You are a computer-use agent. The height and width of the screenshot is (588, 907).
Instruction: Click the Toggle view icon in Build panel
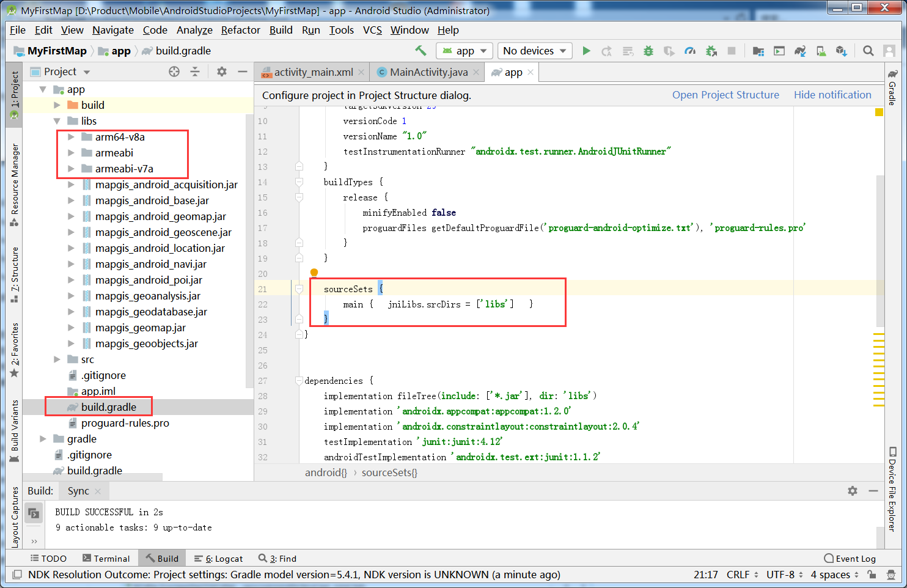pyautogui.click(x=34, y=513)
